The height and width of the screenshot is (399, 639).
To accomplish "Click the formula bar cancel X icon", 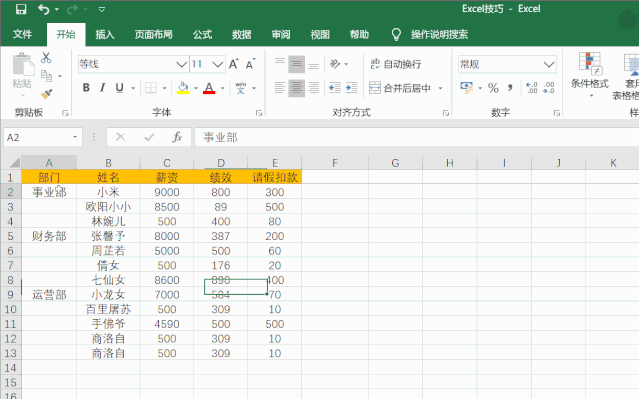I will pyautogui.click(x=121, y=137).
